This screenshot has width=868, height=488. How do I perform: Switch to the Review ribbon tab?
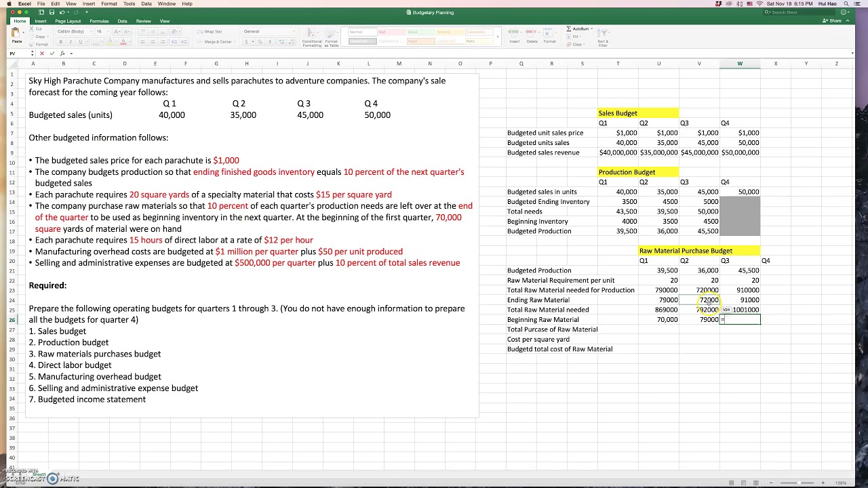click(143, 21)
